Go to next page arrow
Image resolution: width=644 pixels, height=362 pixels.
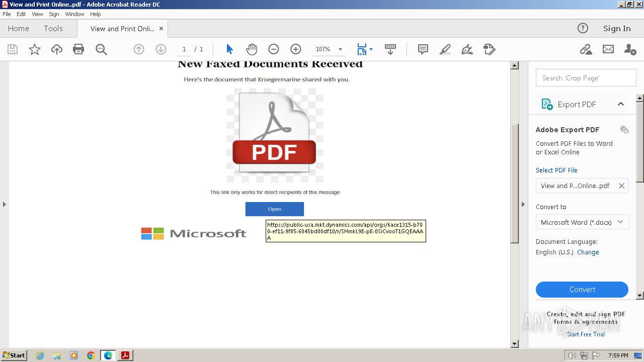[x=161, y=49]
